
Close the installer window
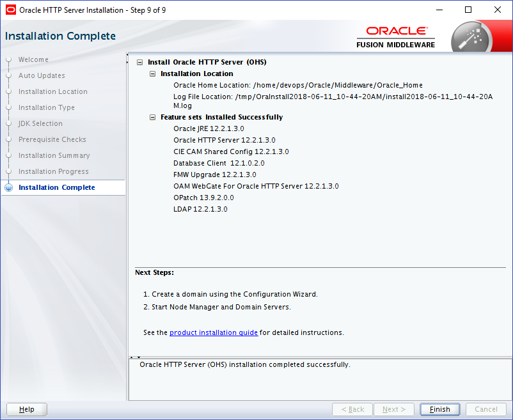pyautogui.click(x=497, y=10)
